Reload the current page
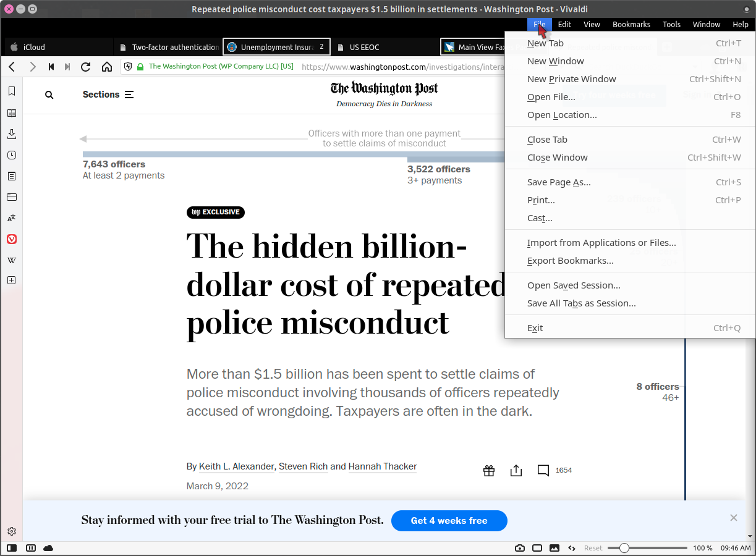The image size is (756, 556). [86, 67]
